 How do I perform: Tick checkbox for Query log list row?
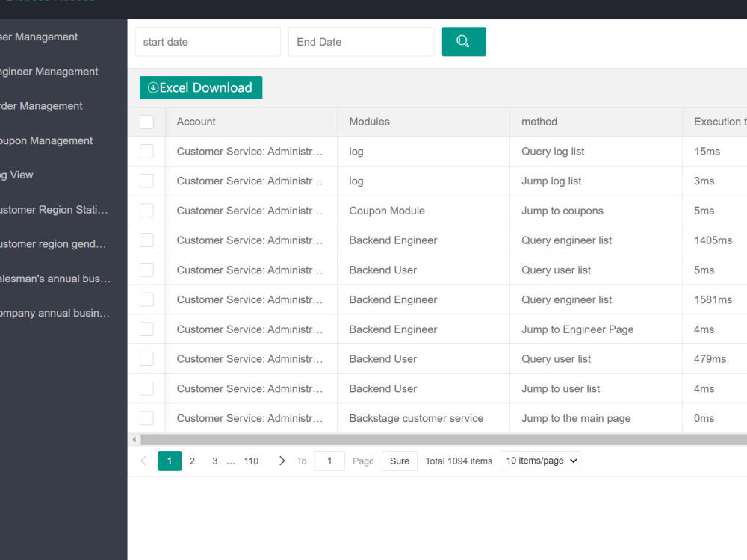click(146, 152)
